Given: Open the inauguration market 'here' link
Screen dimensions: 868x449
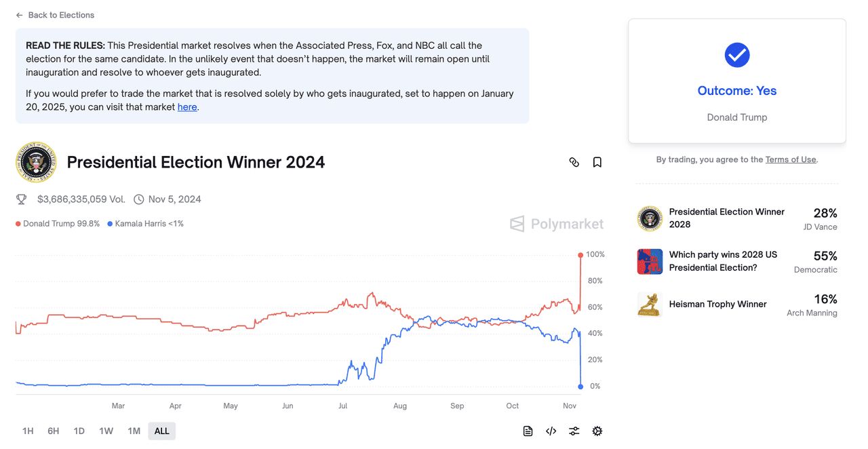Looking at the screenshot, I should coord(187,107).
